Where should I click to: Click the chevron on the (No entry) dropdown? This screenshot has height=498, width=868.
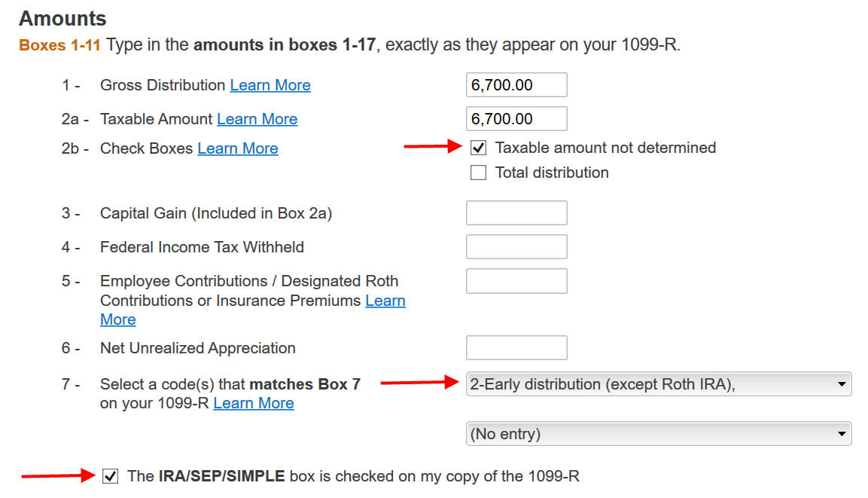(x=842, y=433)
